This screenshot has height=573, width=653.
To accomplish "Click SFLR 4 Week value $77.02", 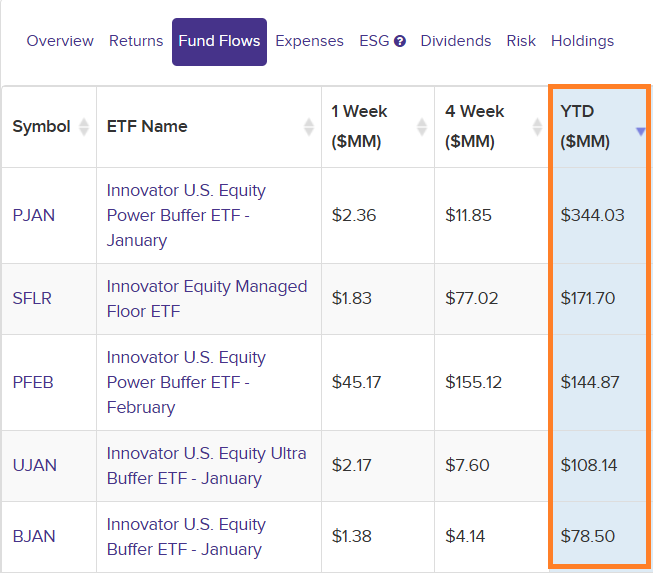I will [x=471, y=299].
